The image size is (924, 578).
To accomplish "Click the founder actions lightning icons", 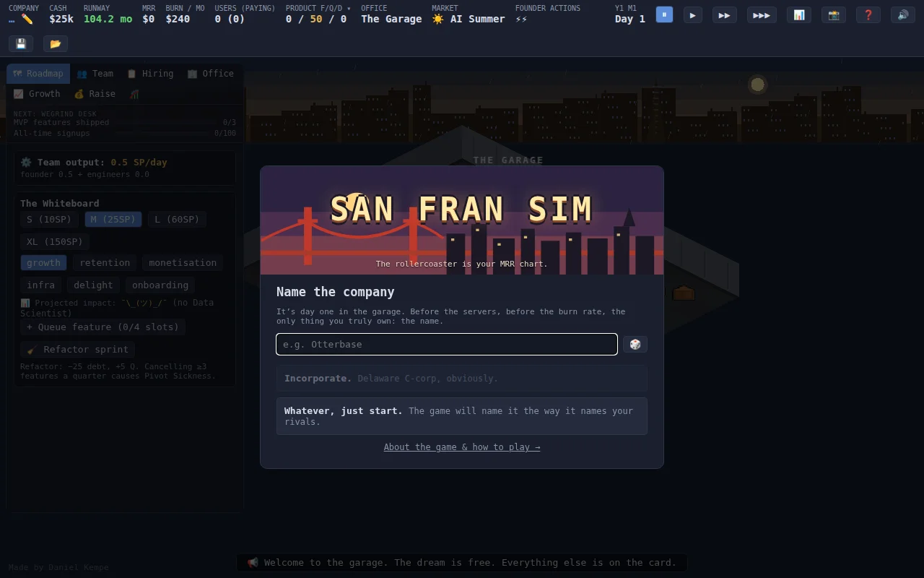I will click(x=521, y=19).
